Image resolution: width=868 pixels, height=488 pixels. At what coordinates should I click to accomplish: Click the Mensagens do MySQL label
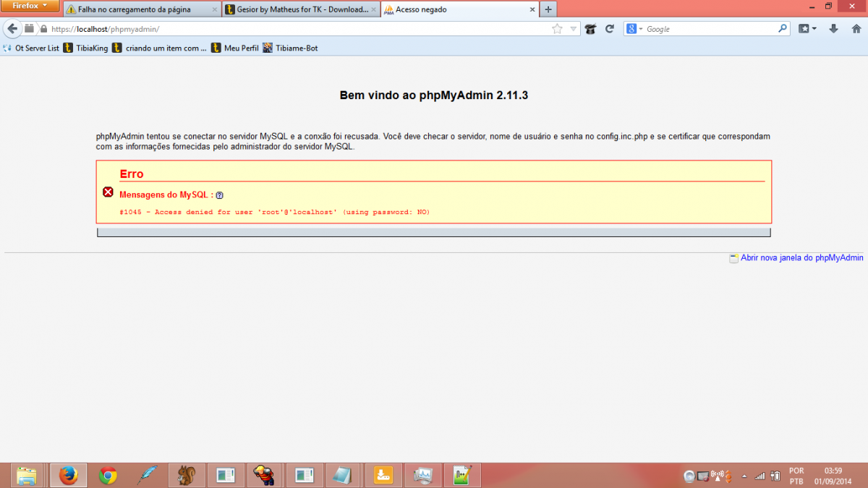[x=166, y=195]
